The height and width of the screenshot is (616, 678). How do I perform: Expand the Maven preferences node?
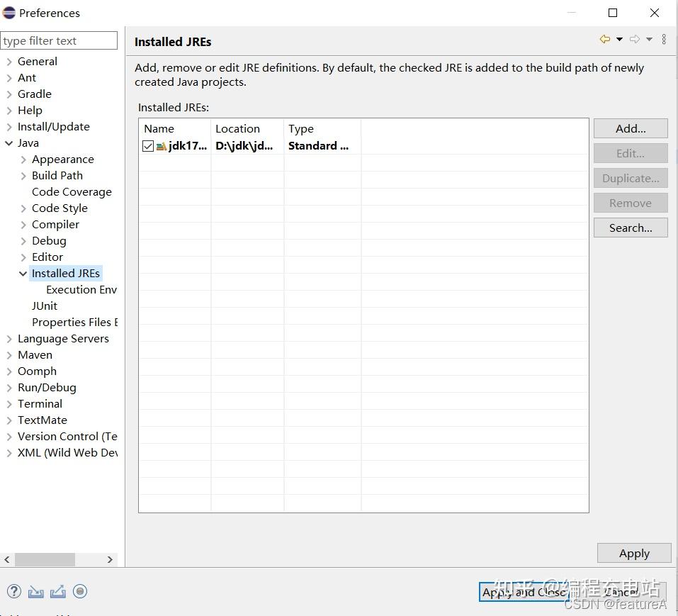pos(9,355)
